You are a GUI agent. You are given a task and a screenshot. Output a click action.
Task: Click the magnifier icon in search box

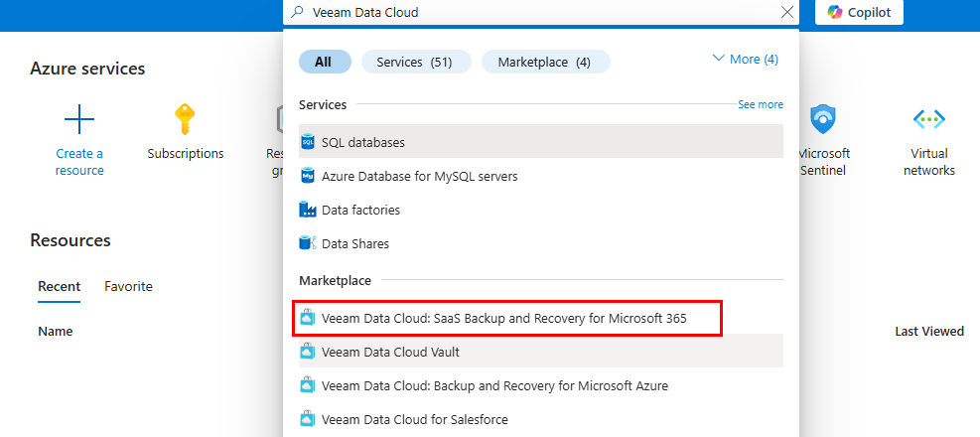pyautogui.click(x=298, y=12)
